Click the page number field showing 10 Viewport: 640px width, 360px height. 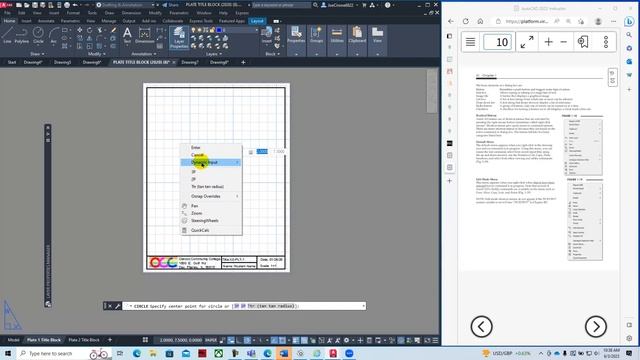498,42
